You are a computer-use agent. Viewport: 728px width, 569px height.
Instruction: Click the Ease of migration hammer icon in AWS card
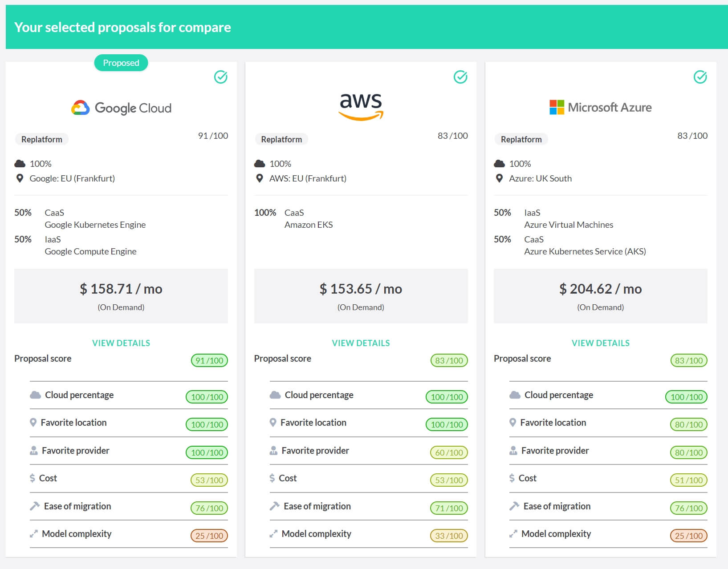(x=275, y=506)
